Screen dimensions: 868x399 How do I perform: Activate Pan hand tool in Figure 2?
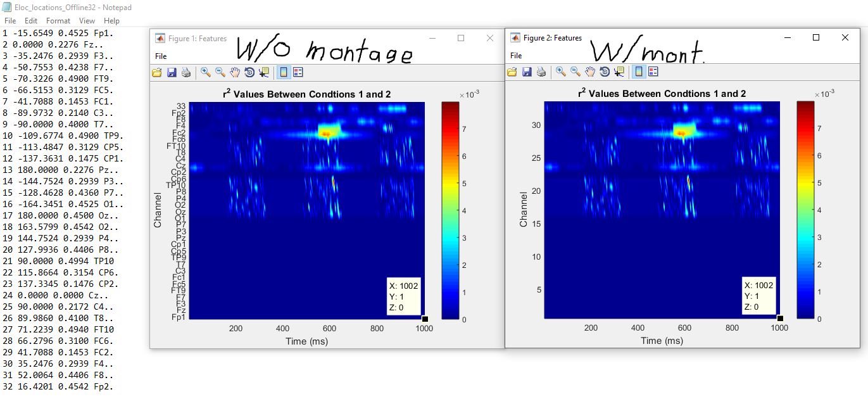pyautogui.click(x=590, y=72)
